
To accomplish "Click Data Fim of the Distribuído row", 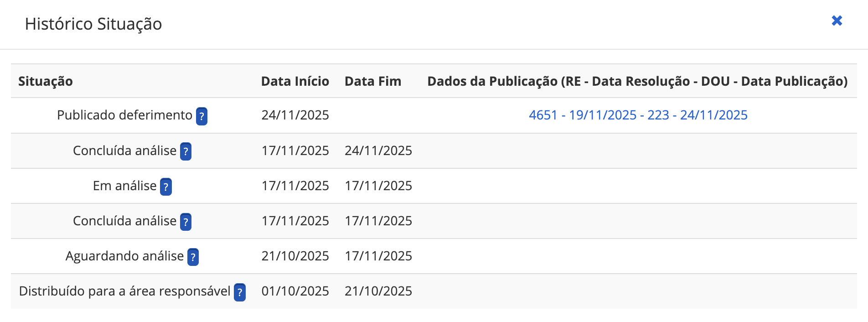I will click(378, 291).
